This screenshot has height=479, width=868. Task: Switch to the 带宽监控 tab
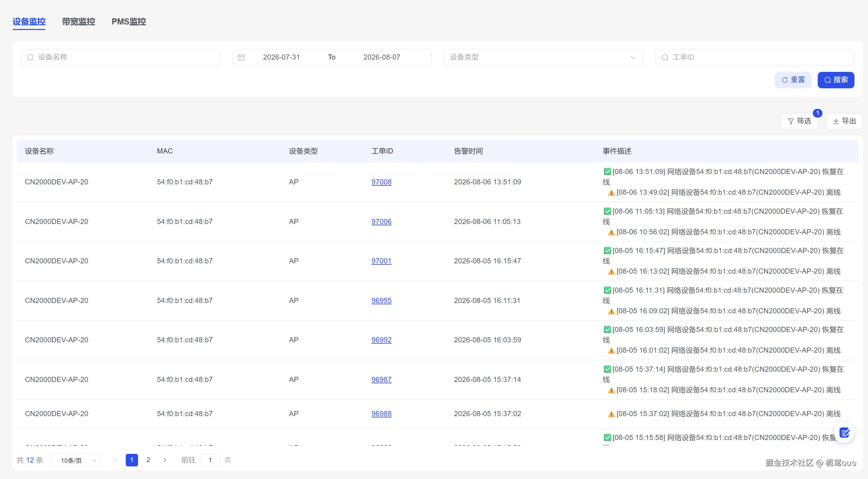pyautogui.click(x=78, y=22)
